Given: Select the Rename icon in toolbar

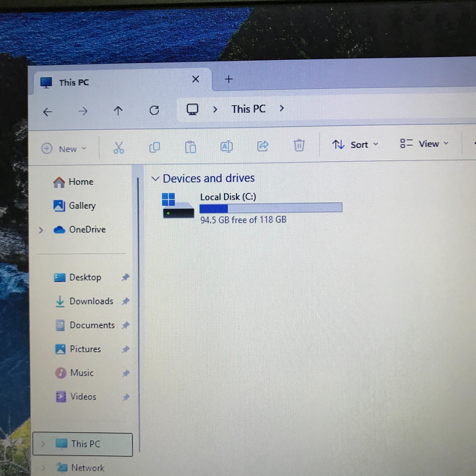Looking at the screenshot, I should pos(226,146).
